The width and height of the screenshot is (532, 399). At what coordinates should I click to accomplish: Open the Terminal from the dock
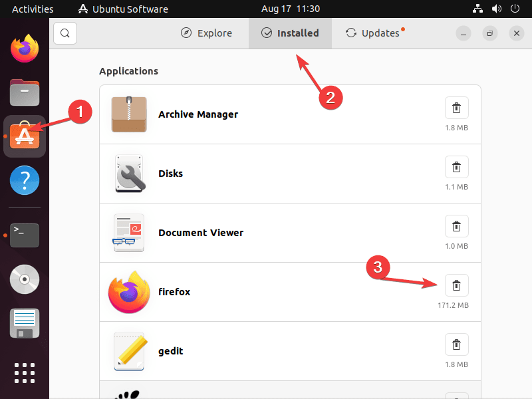(24, 235)
